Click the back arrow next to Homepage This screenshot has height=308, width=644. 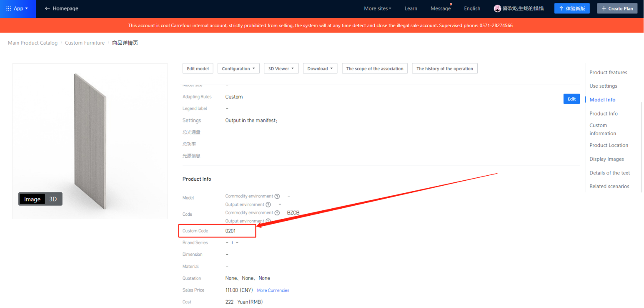click(x=47, y=8)
